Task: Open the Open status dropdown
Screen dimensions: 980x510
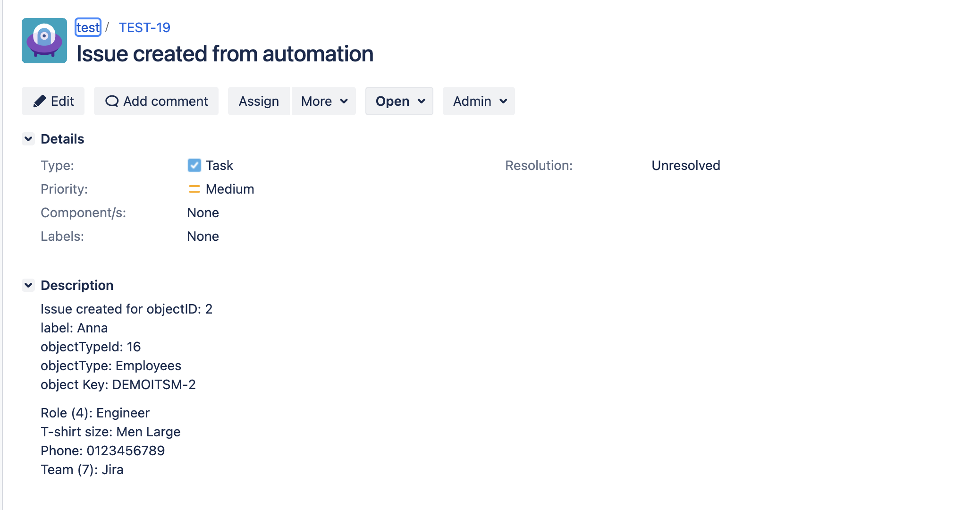Action: 399,101
